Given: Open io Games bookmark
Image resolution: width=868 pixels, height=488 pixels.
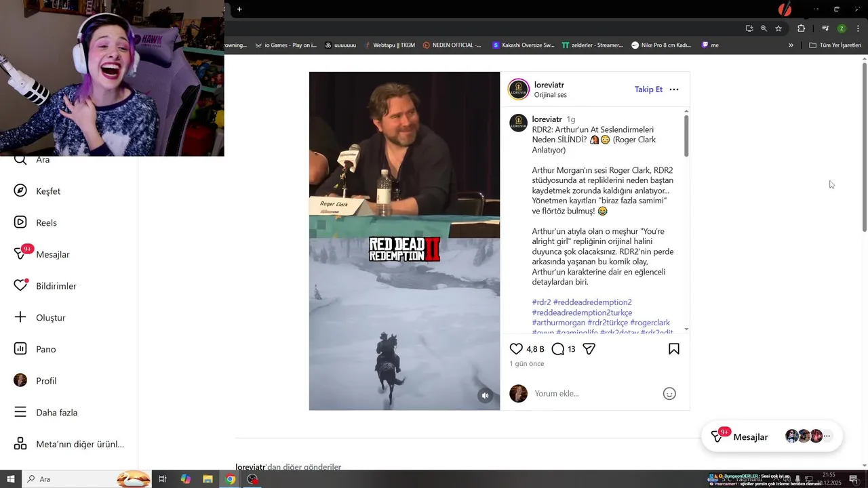Looking at the screenshot, I should (285, 45).
